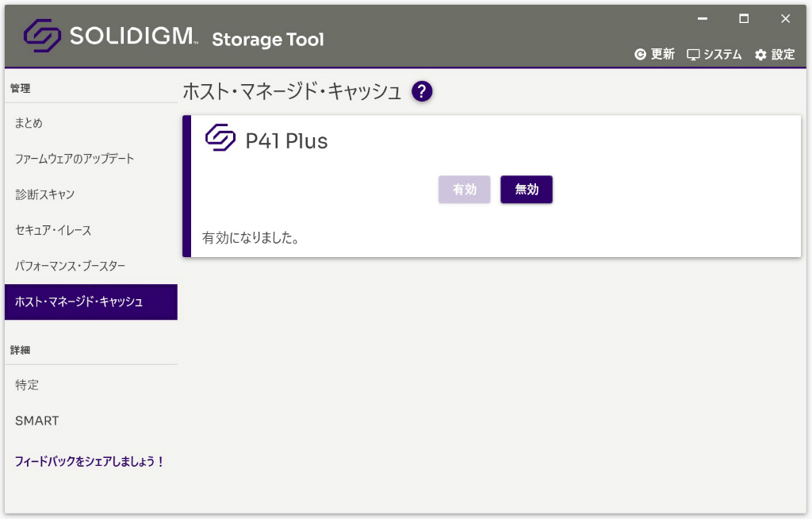
Task: Minimize the Storage Tool window
Action: (703, 19)
